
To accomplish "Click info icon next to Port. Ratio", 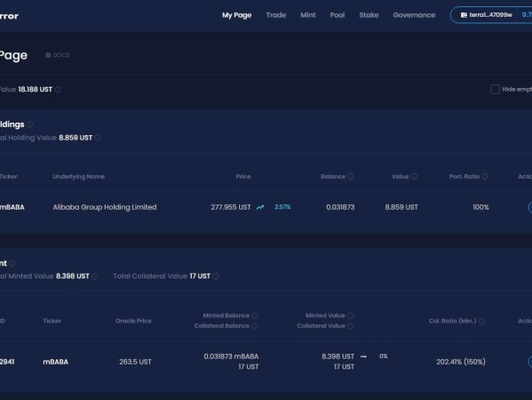I will (x=485, y=177).
